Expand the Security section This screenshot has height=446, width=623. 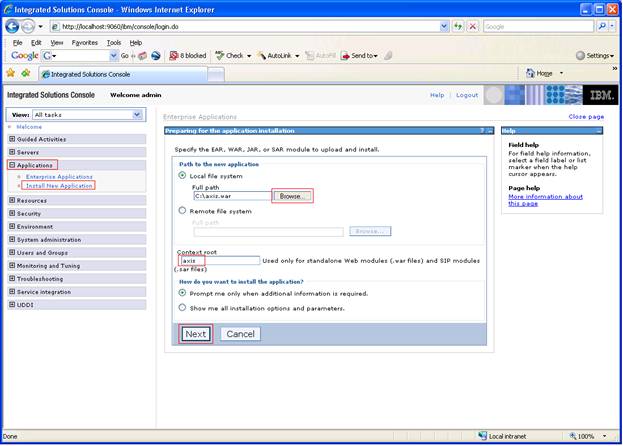click(12, 213)
